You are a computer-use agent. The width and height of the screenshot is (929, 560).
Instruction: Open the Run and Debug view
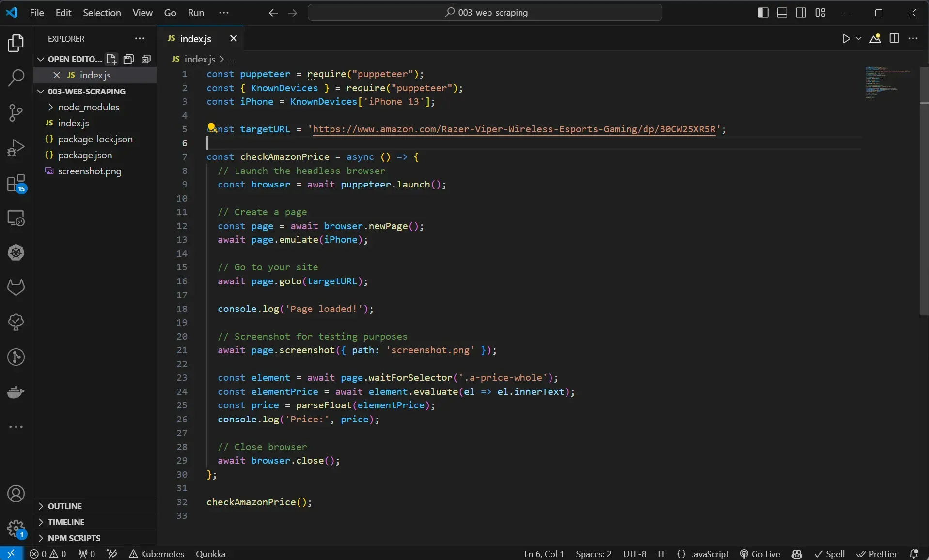[x=16, y=147]
